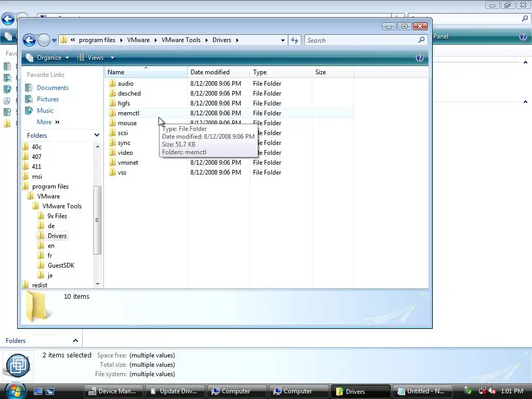
Task: Select the memctl folder icon
Action: click(x=113, y=113)
